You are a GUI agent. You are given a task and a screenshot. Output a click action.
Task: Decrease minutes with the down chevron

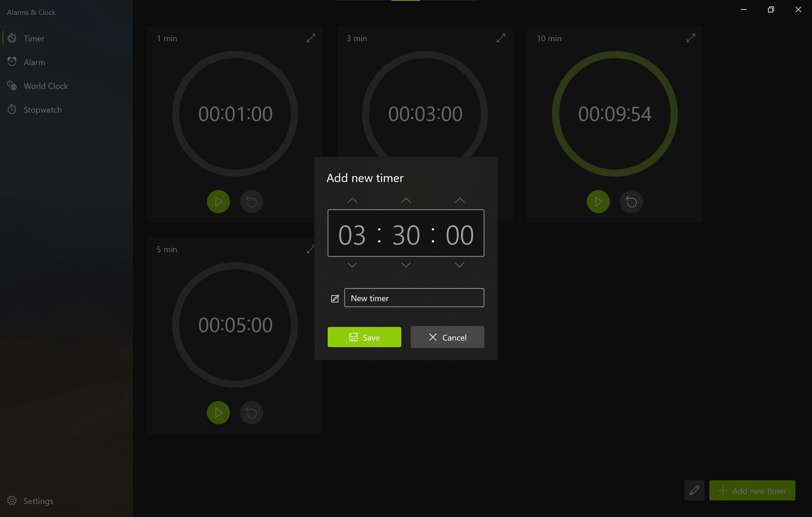(x=406, y=265)
